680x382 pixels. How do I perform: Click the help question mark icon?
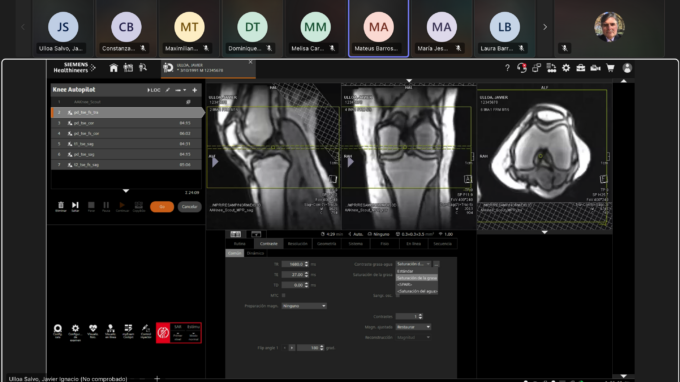(x=507, y=68)
